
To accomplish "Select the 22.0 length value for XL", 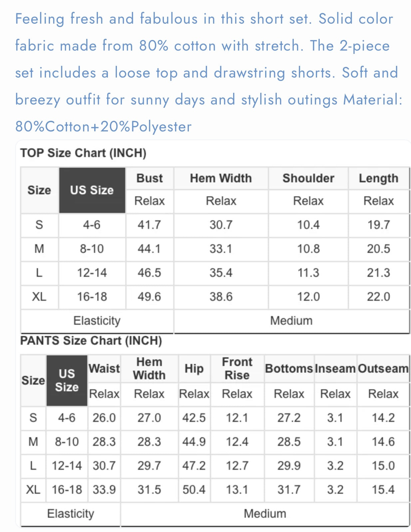I will tap(379, 297).
